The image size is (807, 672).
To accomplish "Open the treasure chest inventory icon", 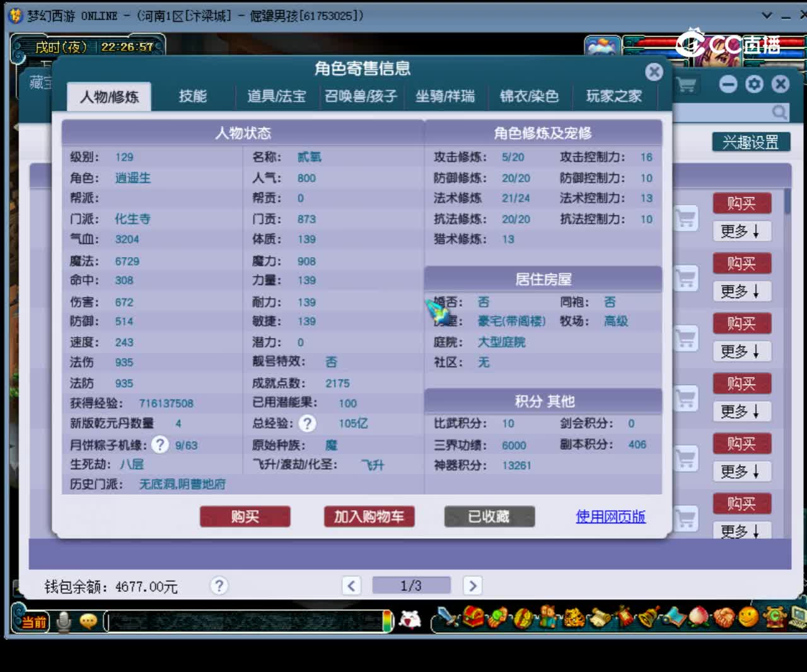I will [473, 617].
